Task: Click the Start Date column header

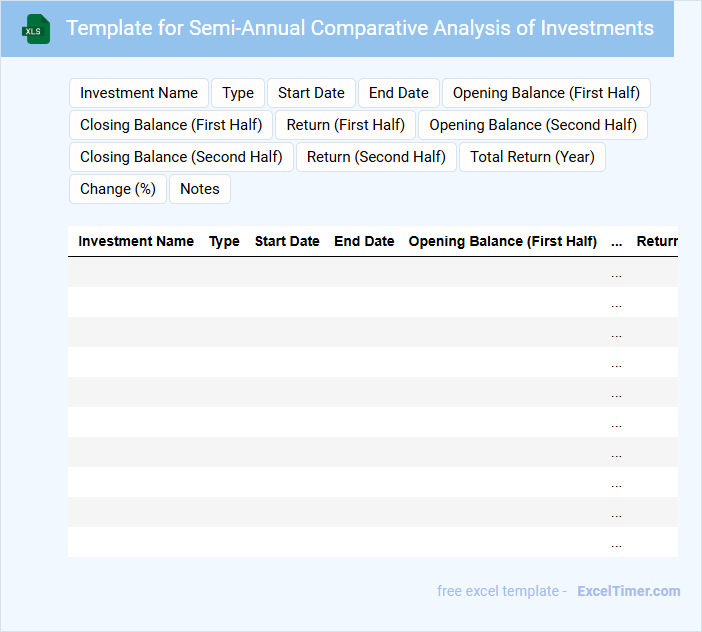Action: 287,241
